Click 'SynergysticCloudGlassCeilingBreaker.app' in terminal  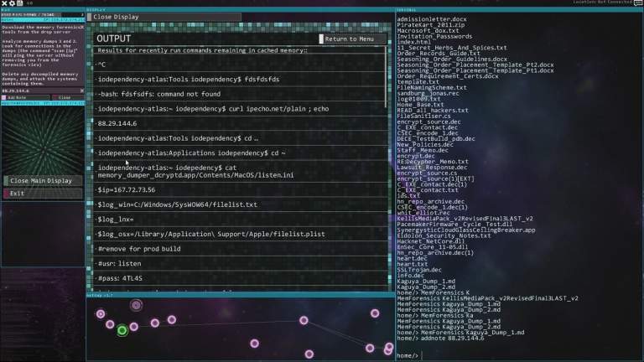466,230
